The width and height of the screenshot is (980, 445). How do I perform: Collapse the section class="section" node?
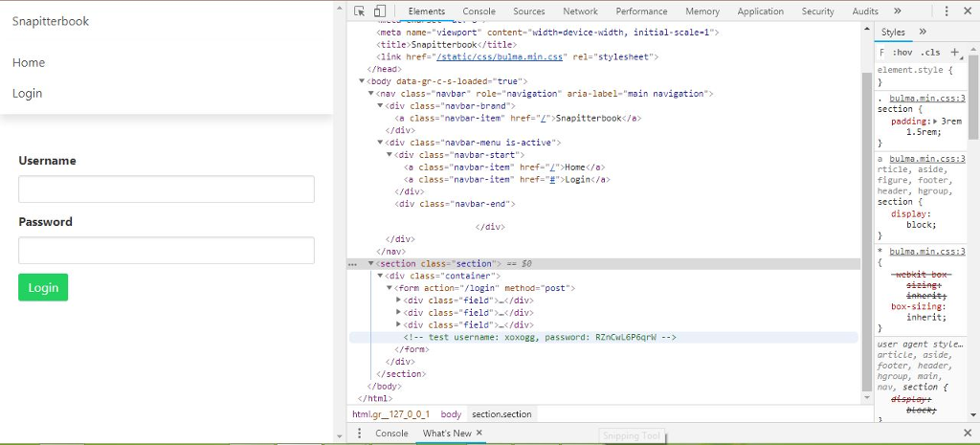point(370,264)
